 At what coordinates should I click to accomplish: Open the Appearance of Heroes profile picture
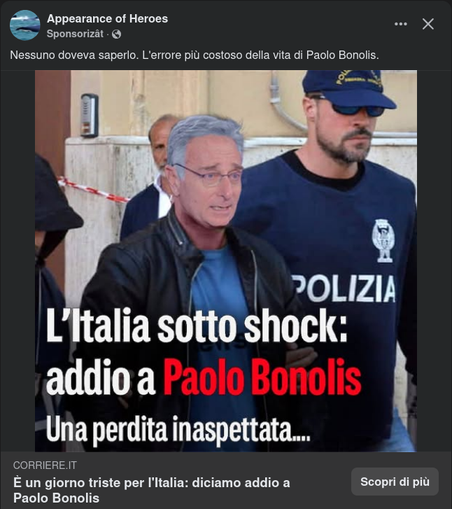[25, 25]
